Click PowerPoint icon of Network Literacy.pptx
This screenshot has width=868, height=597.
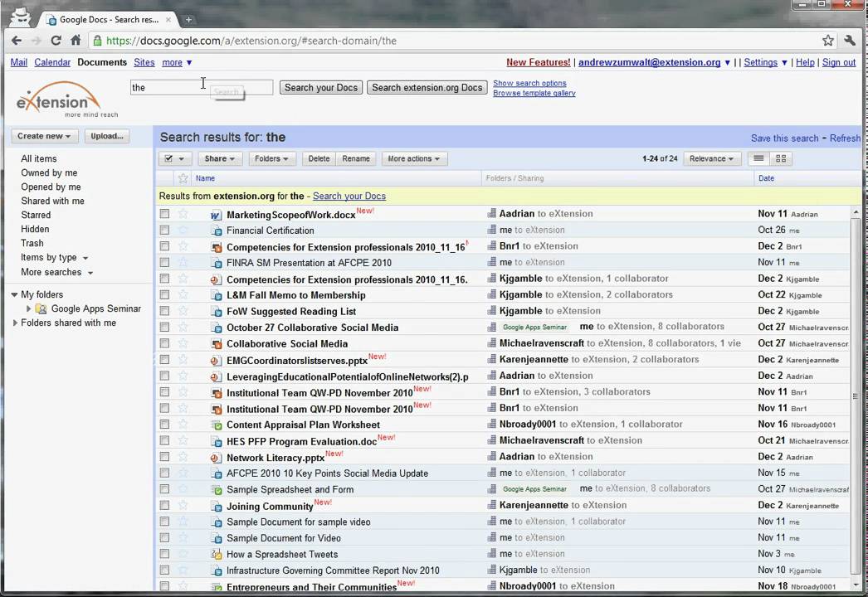pos(216,458)
